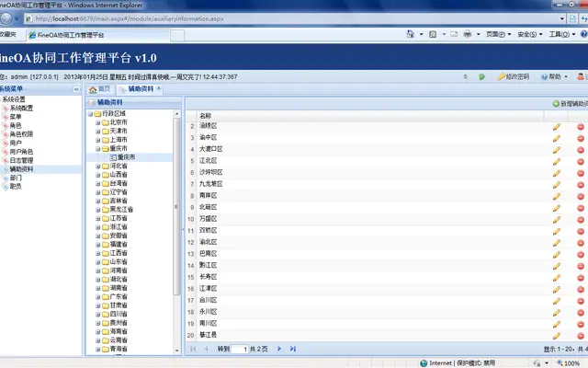Edit the 南岸区 row
The image size is (588, 368).
point(557,196)
